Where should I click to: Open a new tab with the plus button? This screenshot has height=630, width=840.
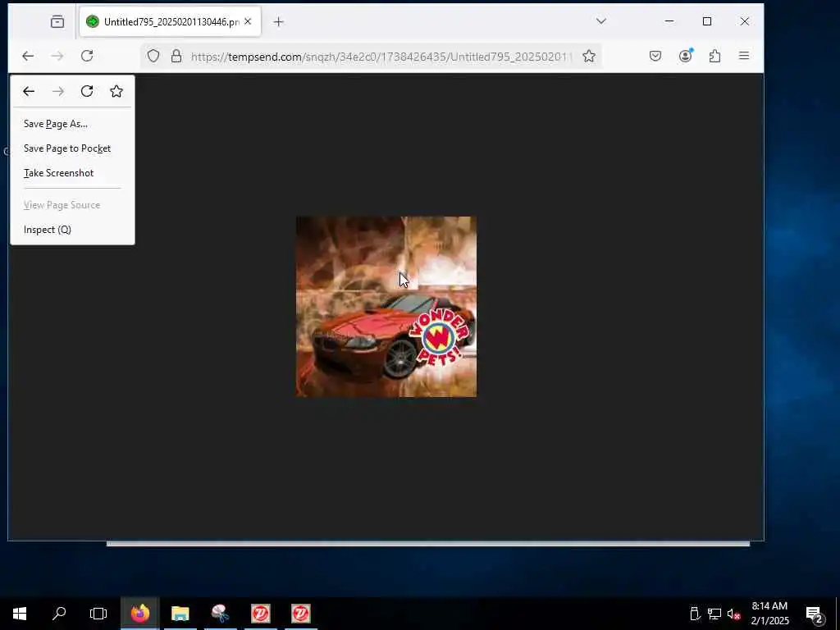278,21
